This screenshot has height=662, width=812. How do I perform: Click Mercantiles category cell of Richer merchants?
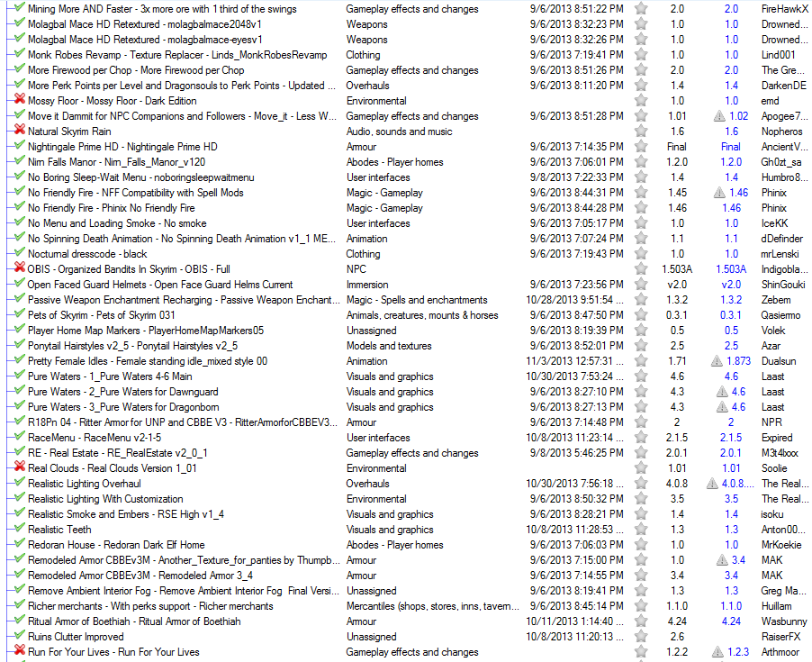pos(432,606)
